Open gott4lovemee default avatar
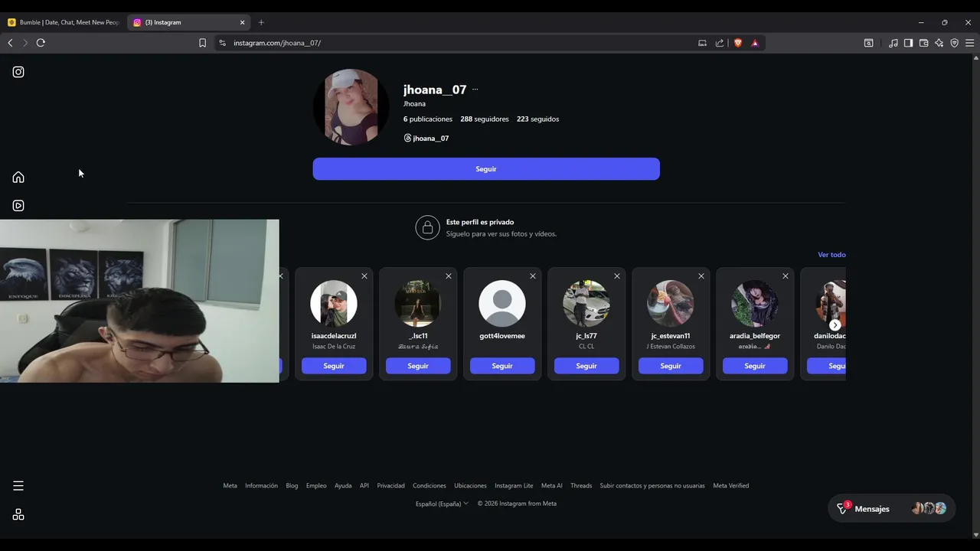This screenshot has width=980, height=551. click(x=502, y=304)
